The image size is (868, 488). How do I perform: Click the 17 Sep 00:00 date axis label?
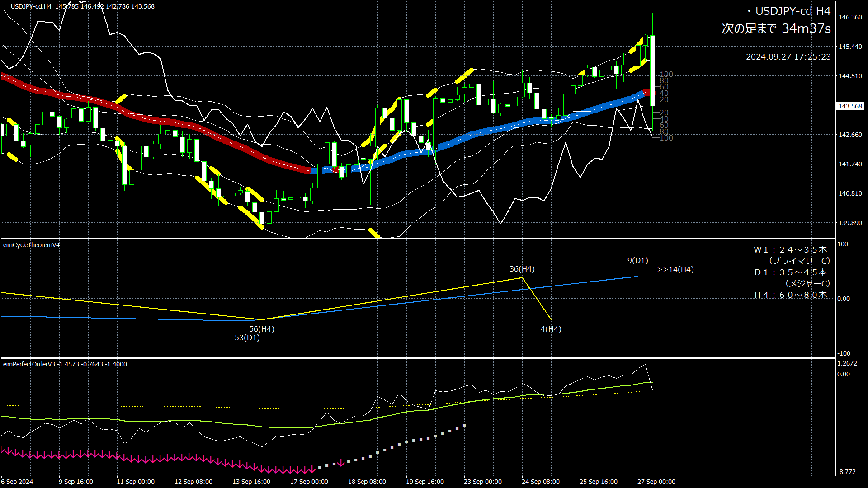click(x=309, y=482)
